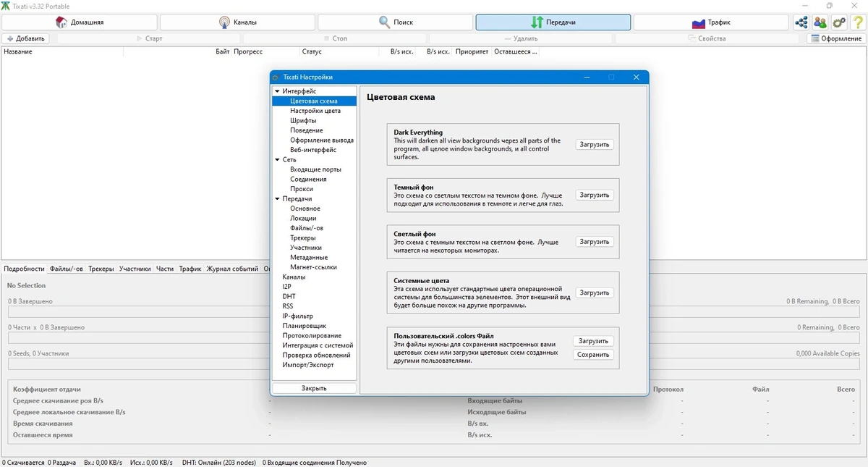Open settings via the gears icon

tap(839, 22)
